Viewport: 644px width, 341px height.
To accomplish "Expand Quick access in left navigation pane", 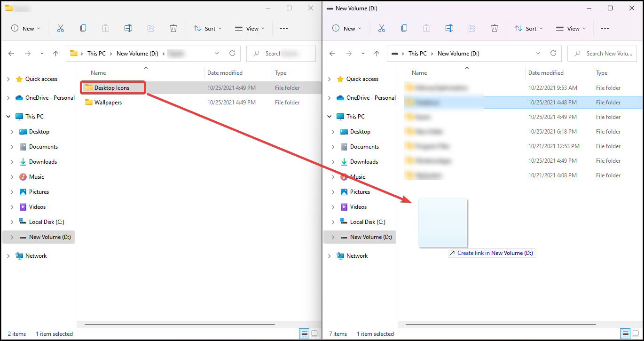I will pyautogui.click(x=8, y=79).
